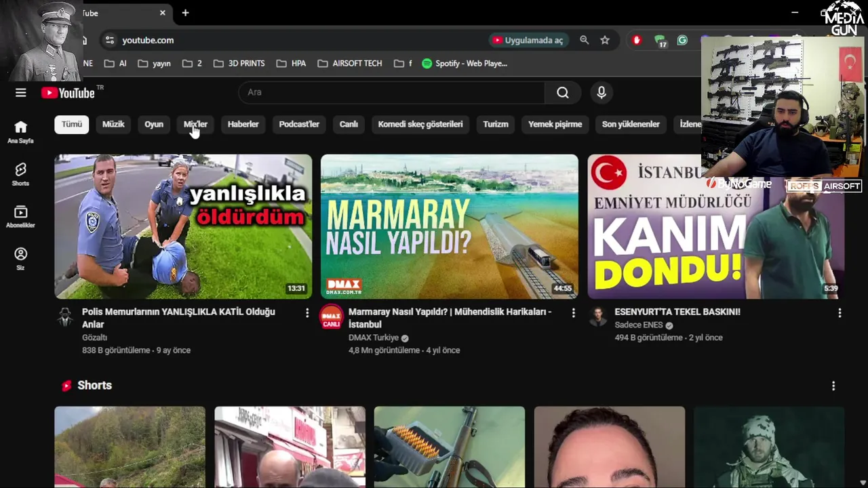Image resolution: width=868 pixels, height=488 pixels.
Task: Visit the DMAX Turkiye channel name
Action: coord(374,338)
